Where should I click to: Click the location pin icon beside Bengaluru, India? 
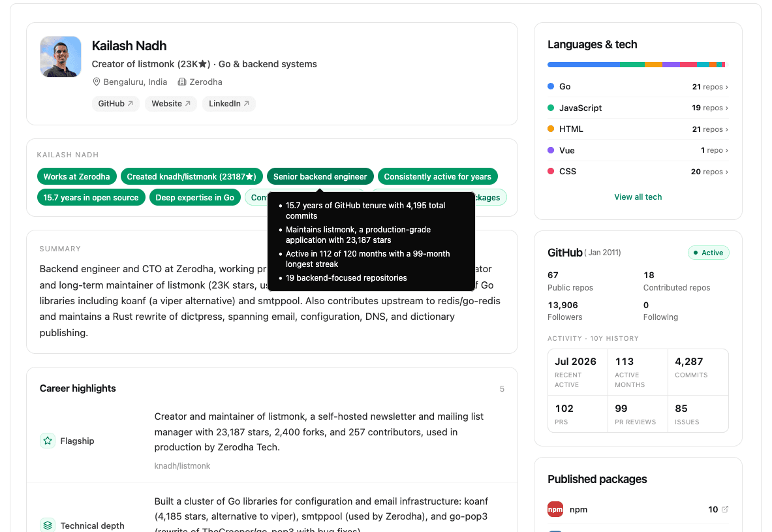tap(97, 82)
